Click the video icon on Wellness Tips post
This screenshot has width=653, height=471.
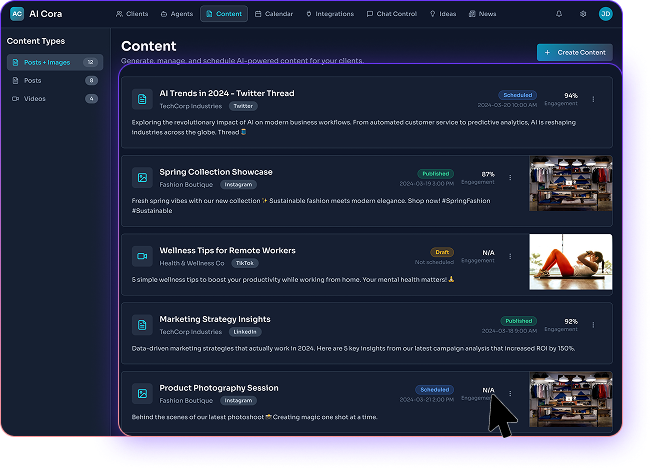tap(142, 256)
